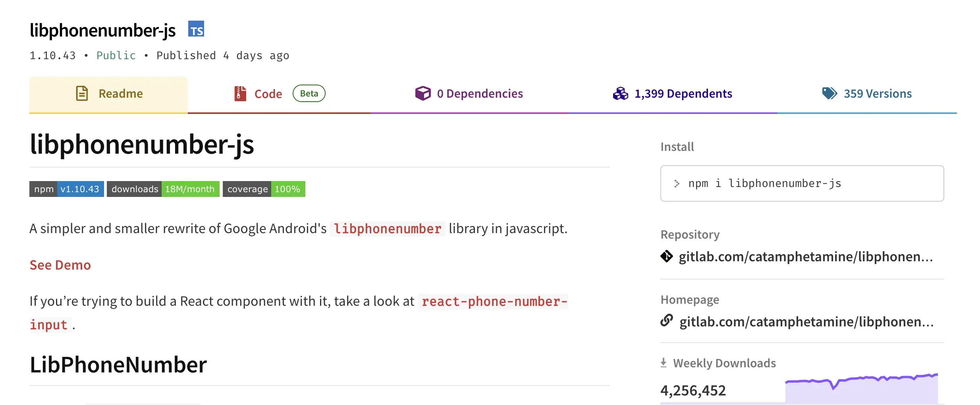Click the react-phone-number-input link
Viewport: 980px width, 405px height.
pos(494,302)
